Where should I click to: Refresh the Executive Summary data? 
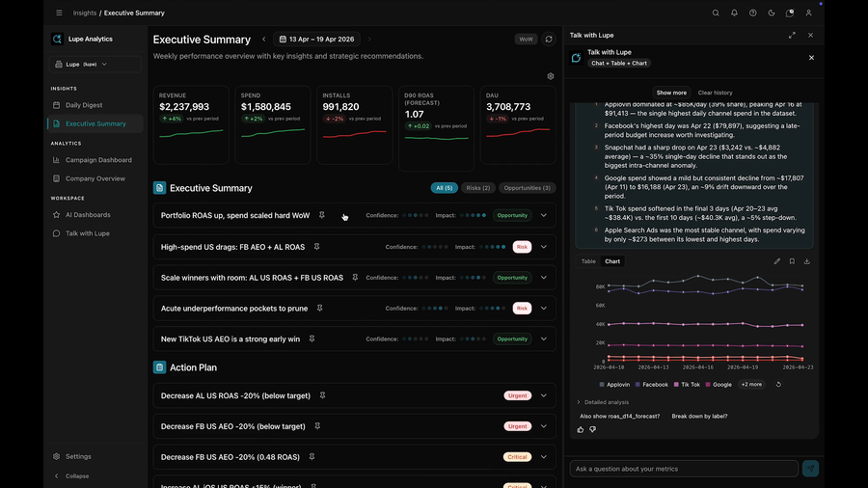coord(549,40)
